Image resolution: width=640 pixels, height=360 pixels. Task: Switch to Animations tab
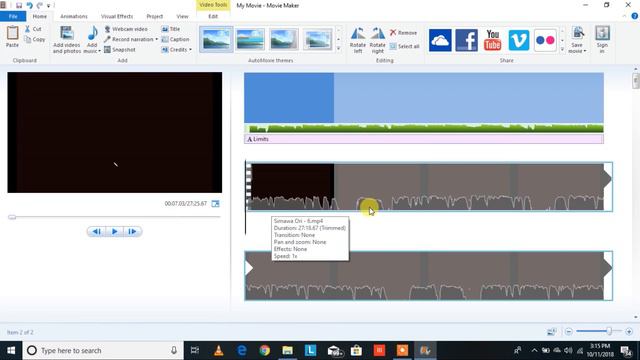coord(74,16)
